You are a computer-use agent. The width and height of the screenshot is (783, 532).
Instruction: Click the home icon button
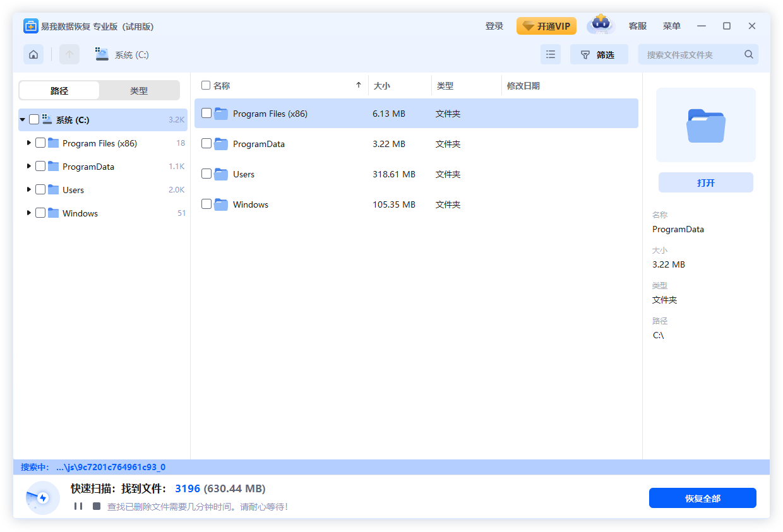point(33,54)
